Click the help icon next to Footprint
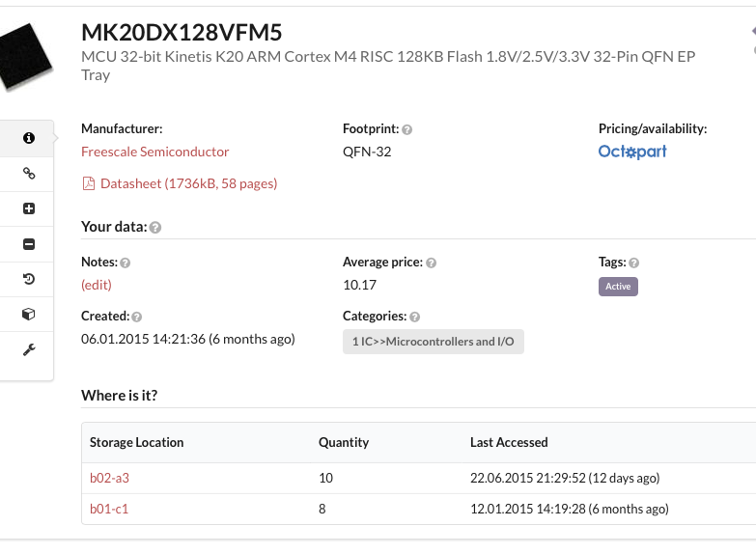 point(407,129)
